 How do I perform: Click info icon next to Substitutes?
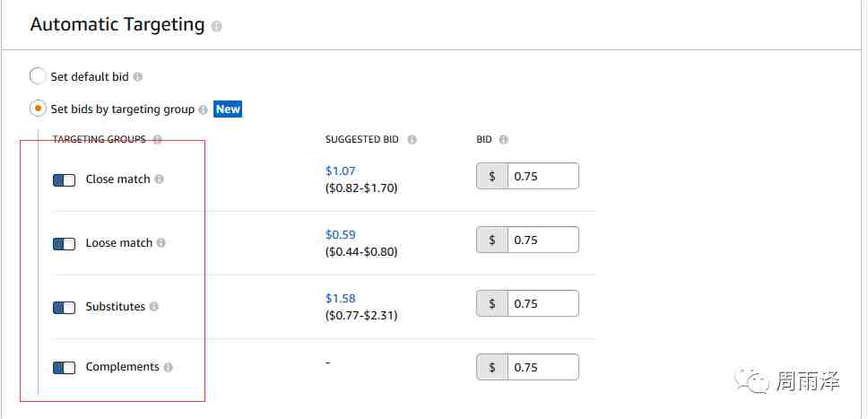154,307
